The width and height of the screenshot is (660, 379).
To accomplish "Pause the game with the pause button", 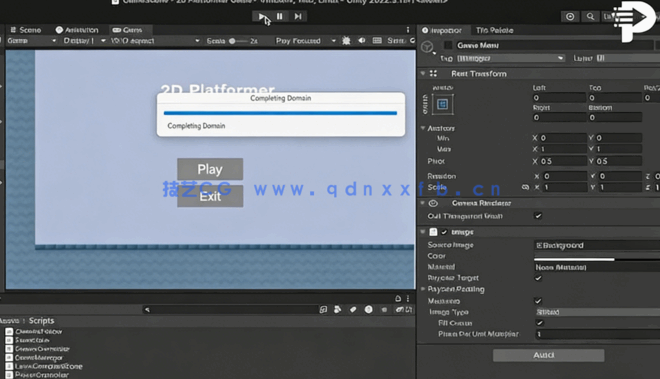I will click(280, 16).
